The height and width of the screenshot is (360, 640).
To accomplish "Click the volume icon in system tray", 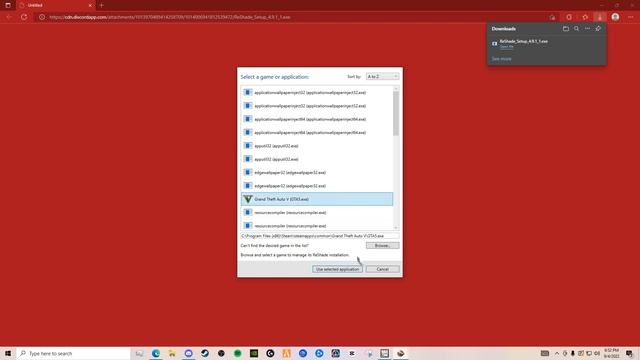I will (x=597, y=353).
